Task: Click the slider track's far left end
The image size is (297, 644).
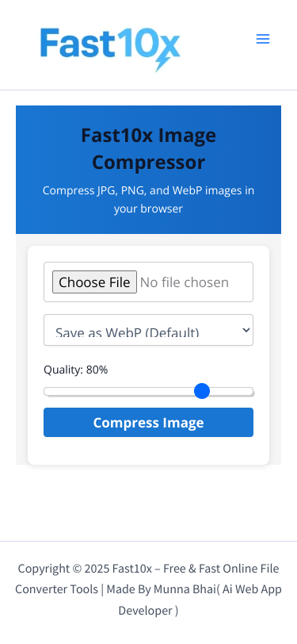Action: point(46,392)
